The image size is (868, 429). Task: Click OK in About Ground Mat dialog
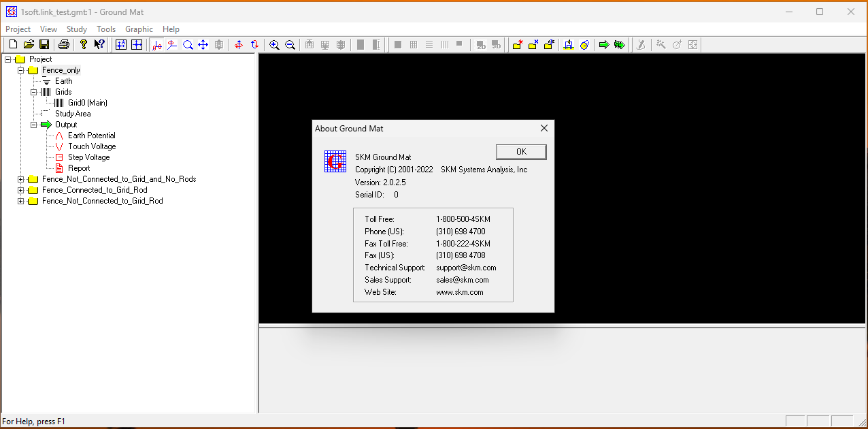521,152
